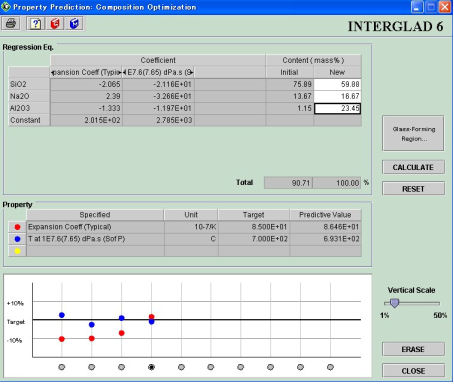Click the application icon in title bar
The image size is (454, 384).
click(x=5, y=6)
